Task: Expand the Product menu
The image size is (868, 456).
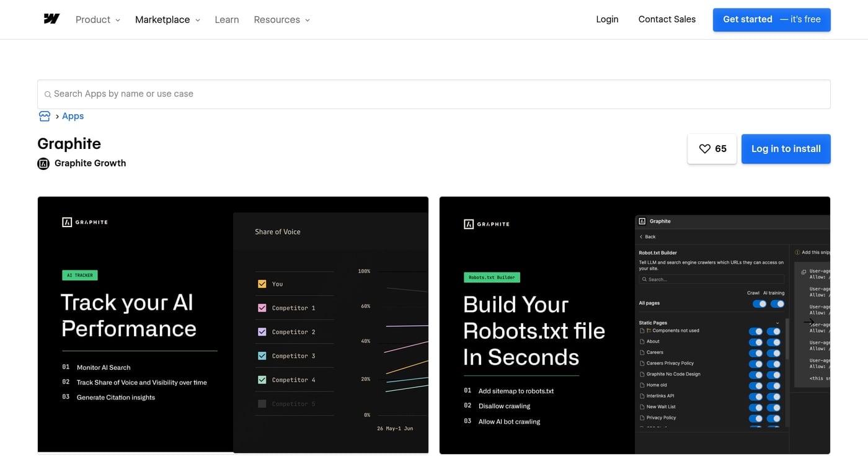Action: tap(98, 20)
